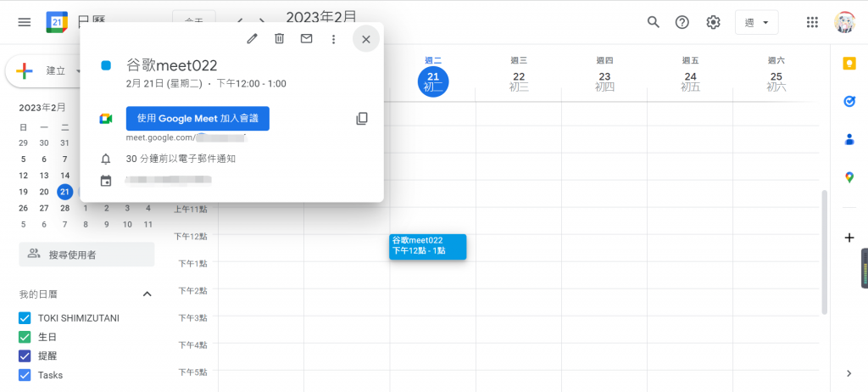The image size is (868, 392).
Task: Select day 28 in mini calendar
Action: [x=64, y=208]
